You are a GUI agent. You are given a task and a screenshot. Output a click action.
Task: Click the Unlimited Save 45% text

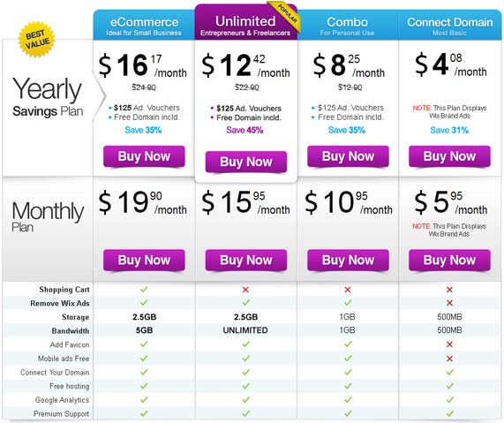pyautogui.click(x=244, y=130)
